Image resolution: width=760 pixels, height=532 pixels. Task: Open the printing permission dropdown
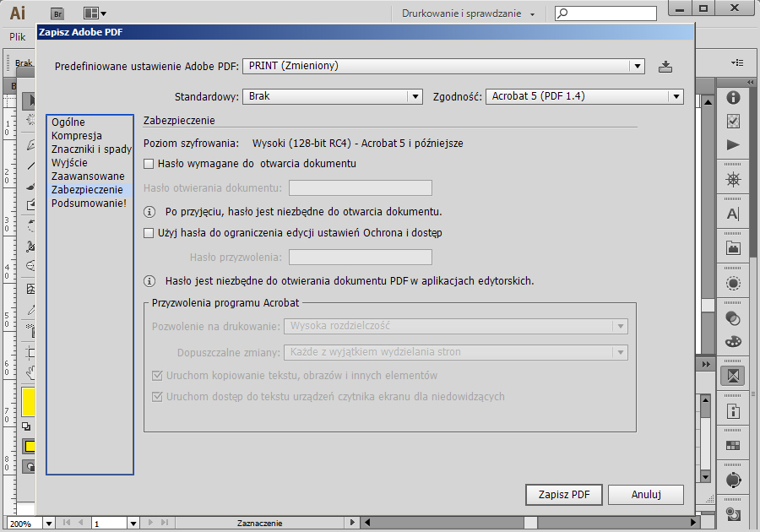[456, 326]
